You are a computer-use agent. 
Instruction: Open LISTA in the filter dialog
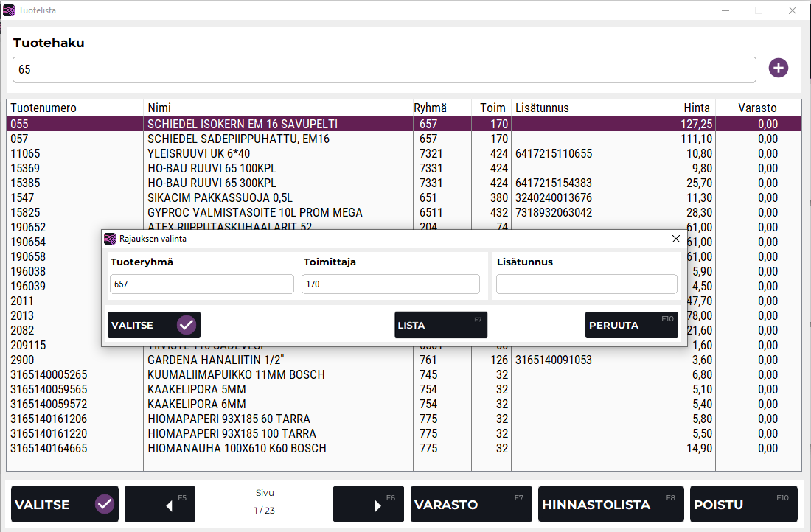pos(440,325)
